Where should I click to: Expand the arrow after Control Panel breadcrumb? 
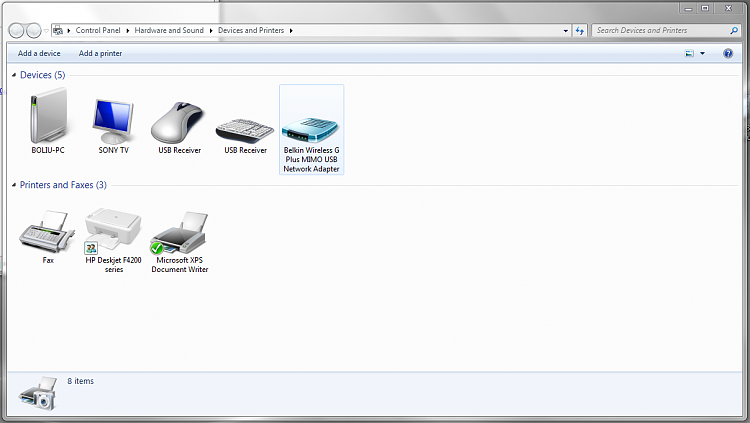128,31
